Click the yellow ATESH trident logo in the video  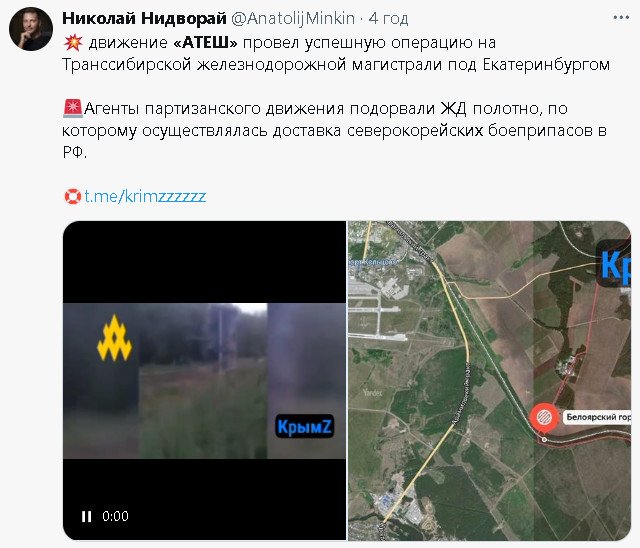(114, 338)
